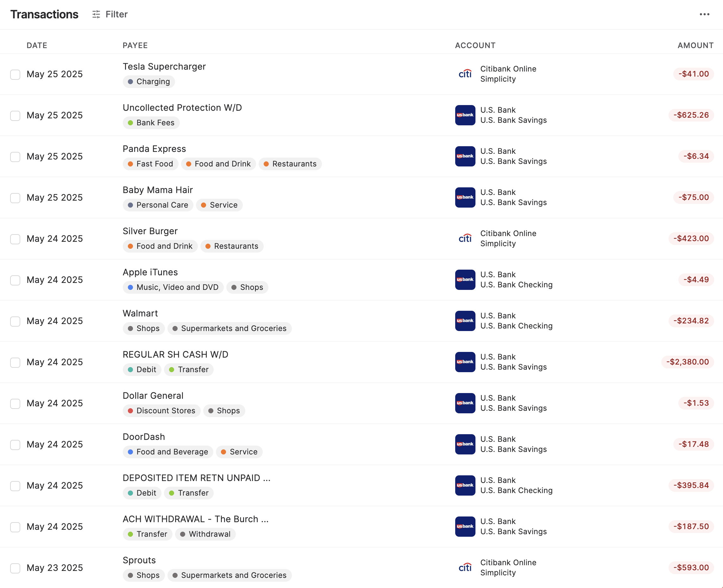This screenshot has width=723, height=588.
Task: Sort by the DATE column header
Action: point(37,45)
